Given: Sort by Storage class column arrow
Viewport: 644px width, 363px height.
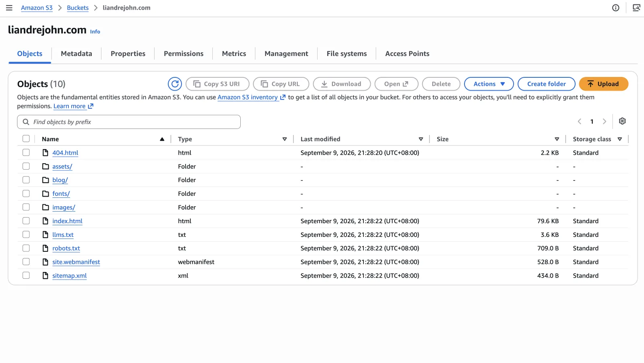Looking at the screenshot, I should (x=619, y=139).
